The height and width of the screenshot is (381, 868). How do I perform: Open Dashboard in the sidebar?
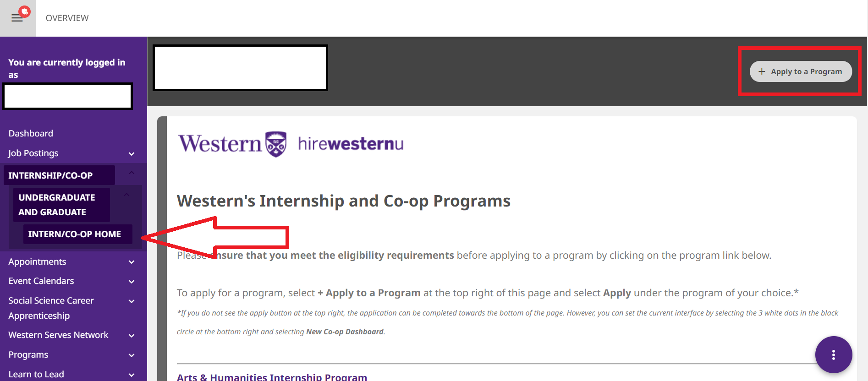tap(31, 133)
